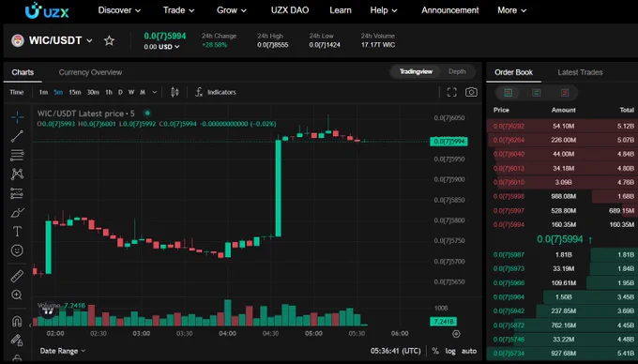Open chart settings gear near time axis
This screenshot has width=638, height=364.
(x=456, y=334)
